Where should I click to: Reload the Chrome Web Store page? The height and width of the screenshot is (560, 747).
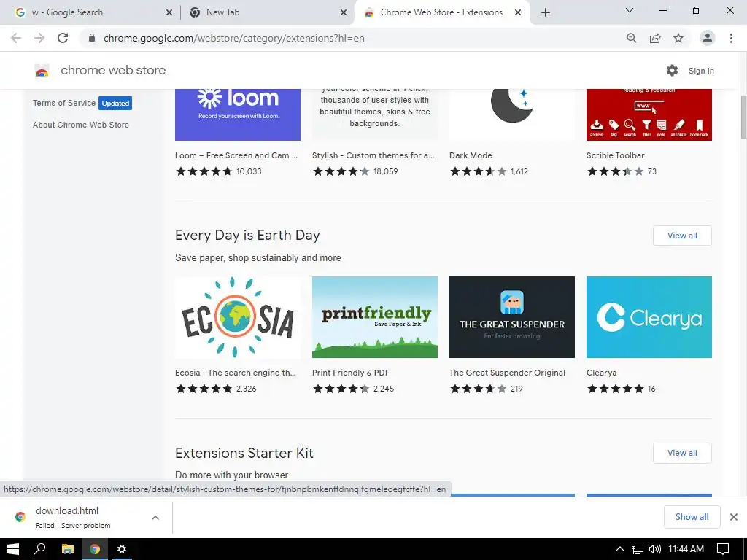(63, 38)
